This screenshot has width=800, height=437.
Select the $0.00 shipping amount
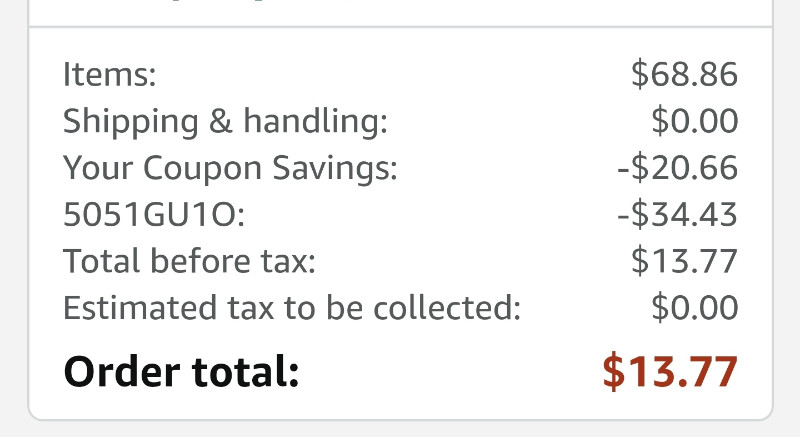tap(694, 121)
